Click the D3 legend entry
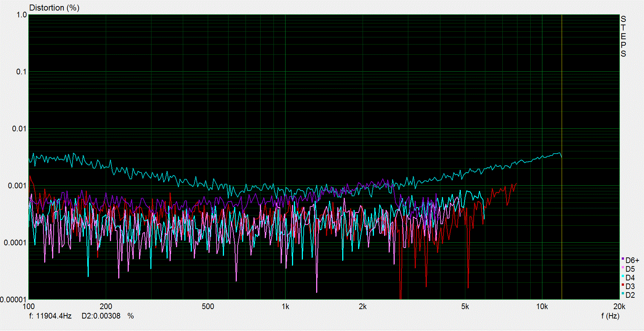 [x=628, y=286]
